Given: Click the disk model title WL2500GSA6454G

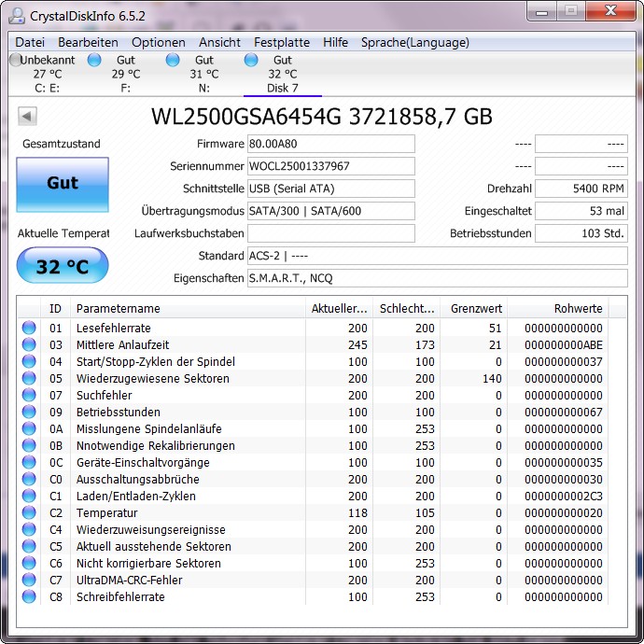Looking at the screenshot, I should point(246,117).
